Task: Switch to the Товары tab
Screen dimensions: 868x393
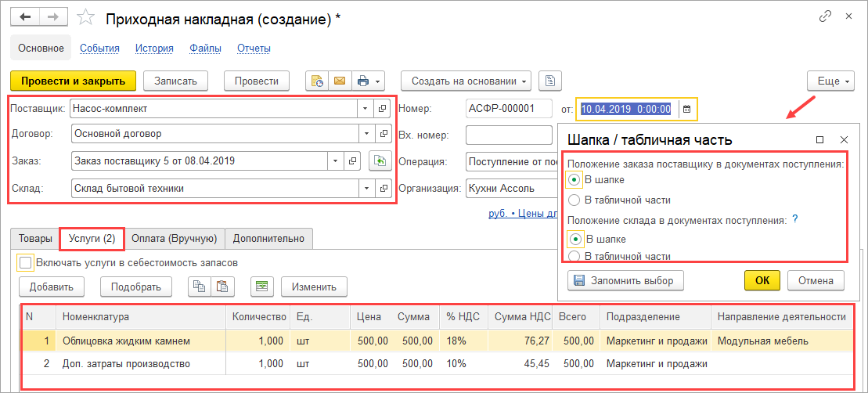Action: (34, 237)
